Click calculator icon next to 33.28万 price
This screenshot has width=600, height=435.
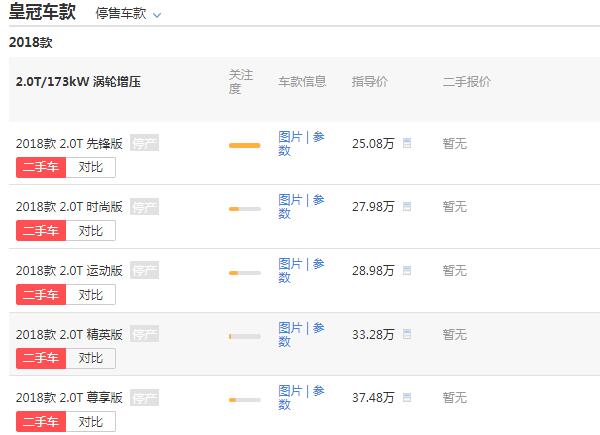[x=407, y=334]
